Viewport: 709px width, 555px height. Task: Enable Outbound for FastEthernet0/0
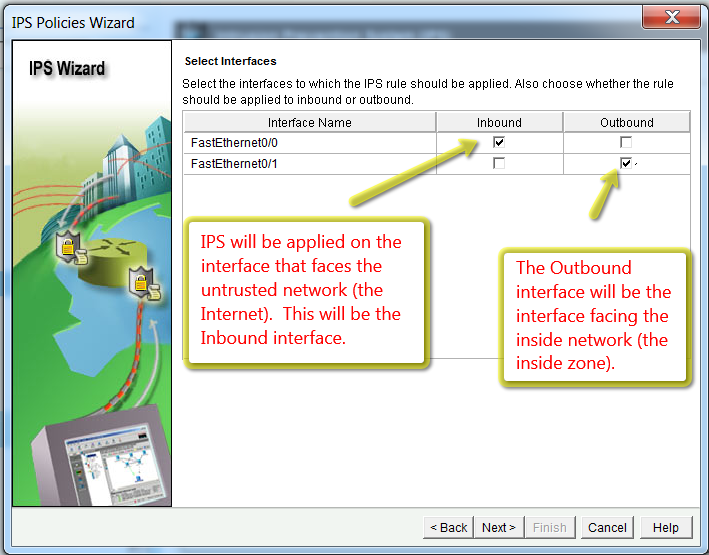(x=626, y=142)
